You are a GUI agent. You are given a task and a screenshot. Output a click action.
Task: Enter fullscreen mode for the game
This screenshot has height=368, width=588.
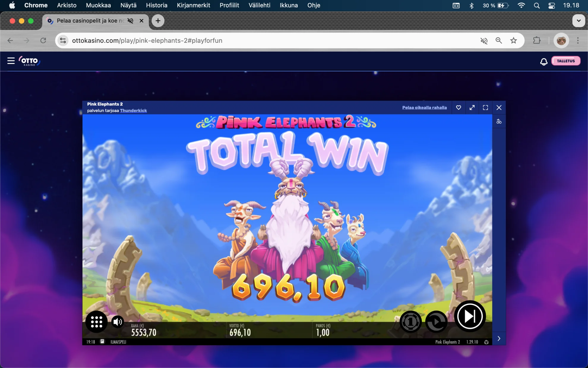click(485, 108)
